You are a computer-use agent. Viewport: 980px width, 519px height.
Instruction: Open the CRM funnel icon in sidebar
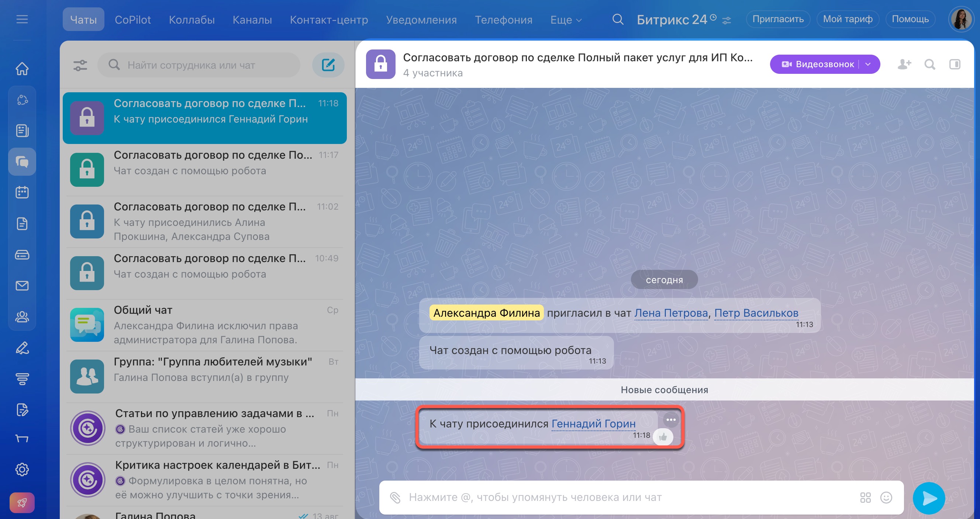pos(22,379)
